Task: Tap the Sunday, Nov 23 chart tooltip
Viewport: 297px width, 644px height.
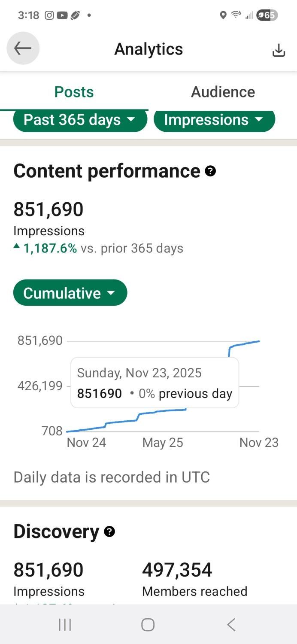Action: (x=155, y=383)
